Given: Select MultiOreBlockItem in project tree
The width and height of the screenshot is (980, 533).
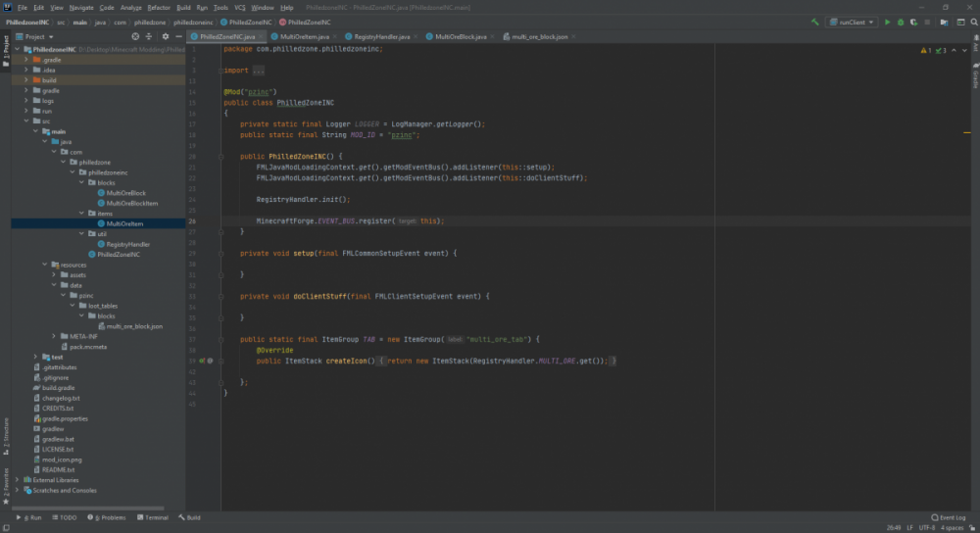Looking at the screenshot, I should [132, 204].
